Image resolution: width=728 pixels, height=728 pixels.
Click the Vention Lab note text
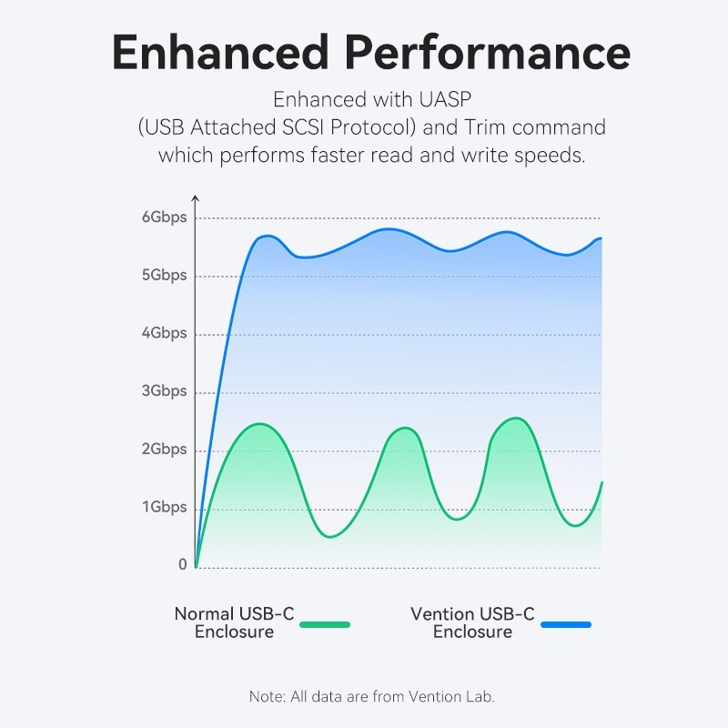pyautogui.click(x=370, y=697)
